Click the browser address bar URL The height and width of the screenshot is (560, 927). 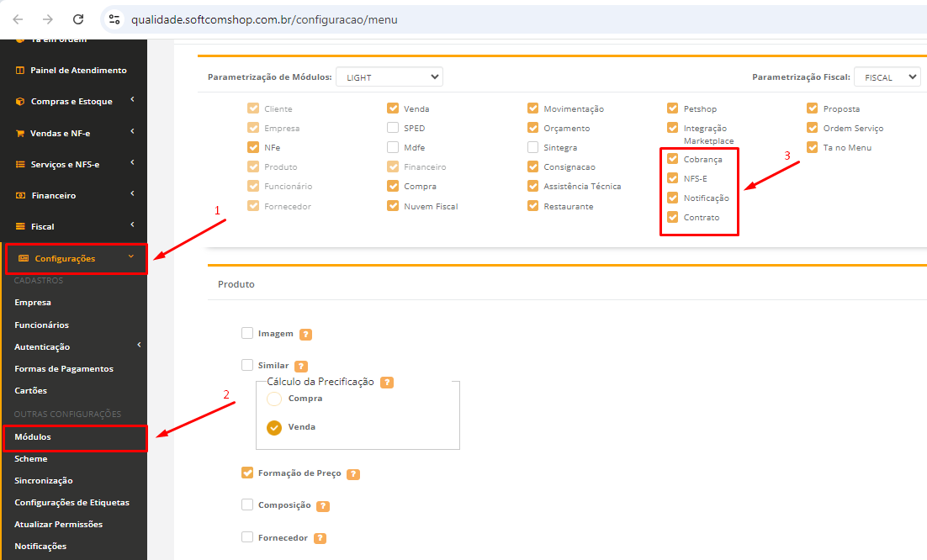point(264,18)
